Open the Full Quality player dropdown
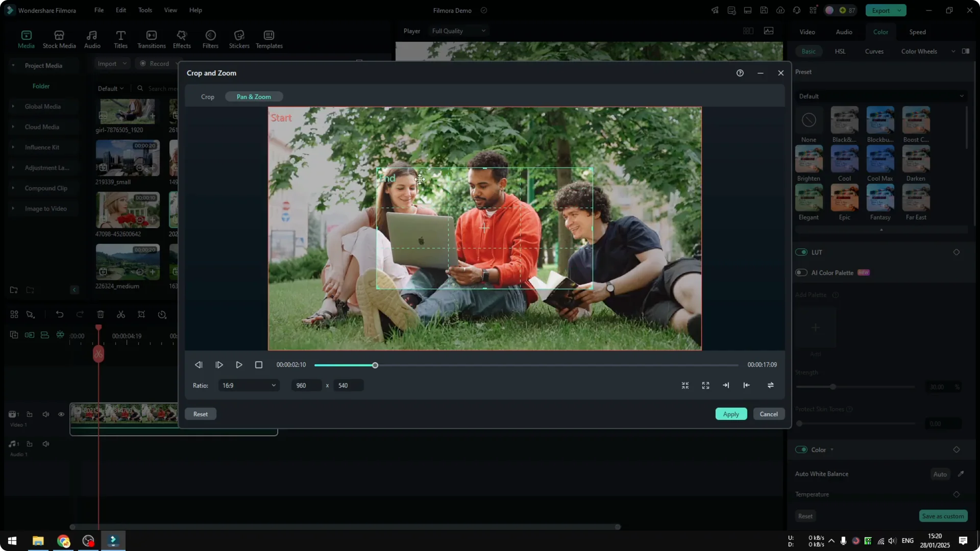The width and height of the screenshot is (980, 551). (x=458, y=31)
